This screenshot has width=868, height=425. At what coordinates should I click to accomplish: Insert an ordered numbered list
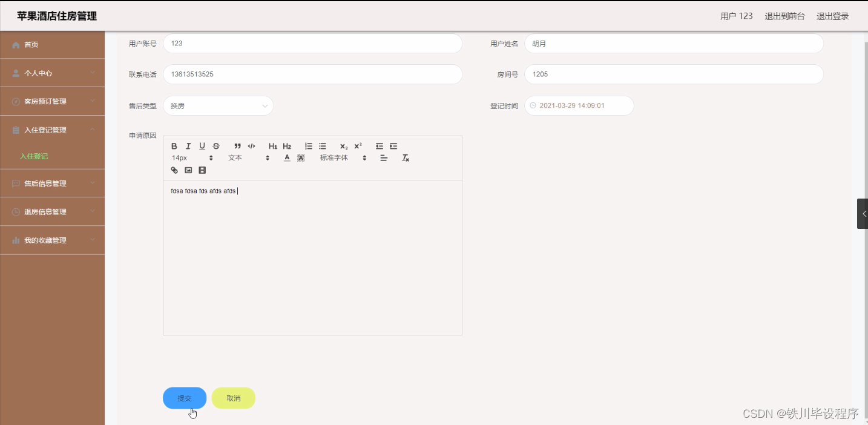tap(309, 146)
